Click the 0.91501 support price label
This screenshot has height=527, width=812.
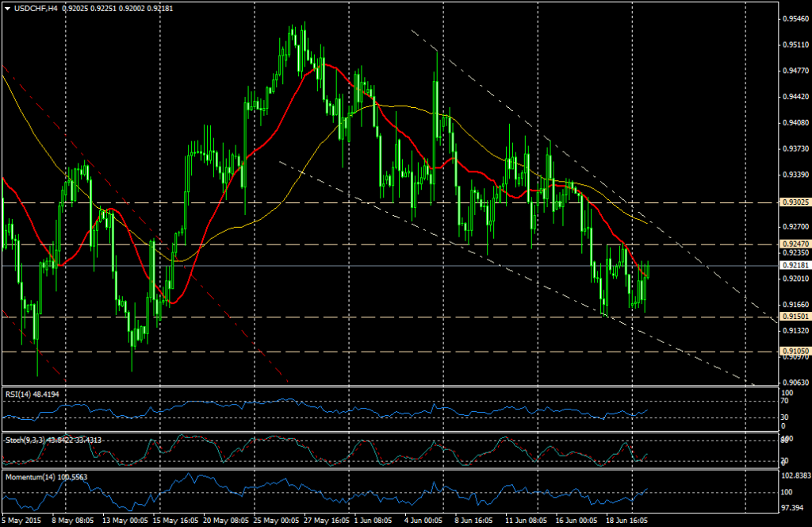click(x=793, y=317)
